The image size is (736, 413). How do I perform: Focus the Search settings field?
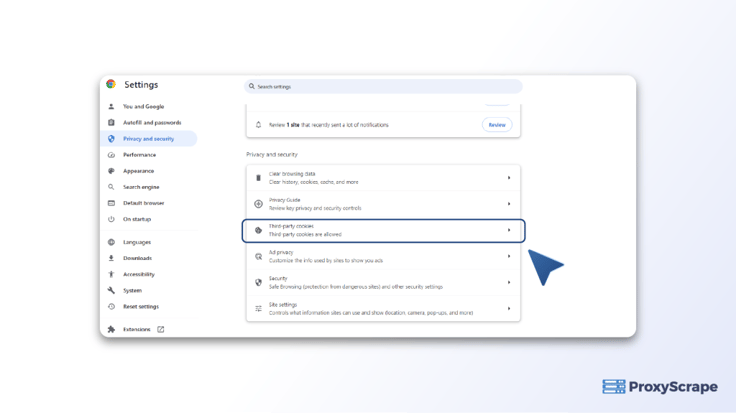coord(383,87)
